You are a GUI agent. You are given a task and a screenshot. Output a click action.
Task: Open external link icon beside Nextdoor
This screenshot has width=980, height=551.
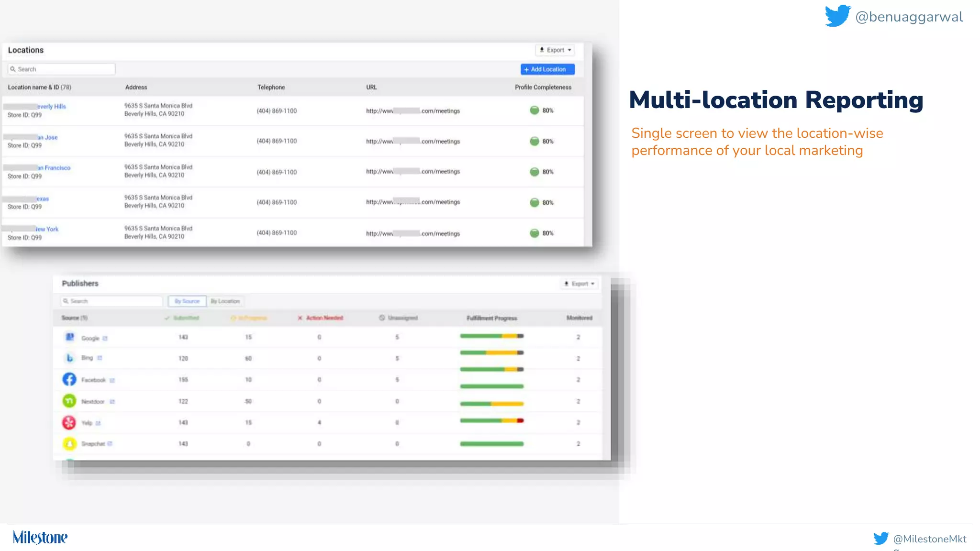point(112,402)
